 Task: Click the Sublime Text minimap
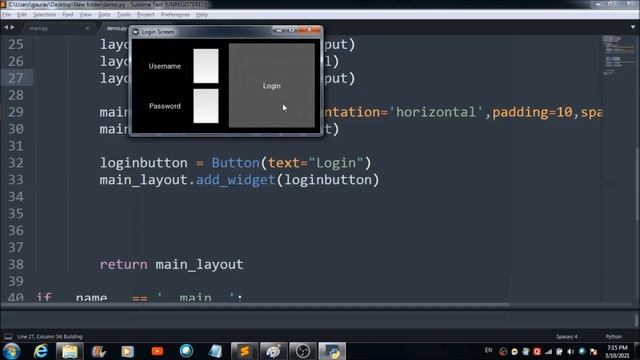(618, 55)
